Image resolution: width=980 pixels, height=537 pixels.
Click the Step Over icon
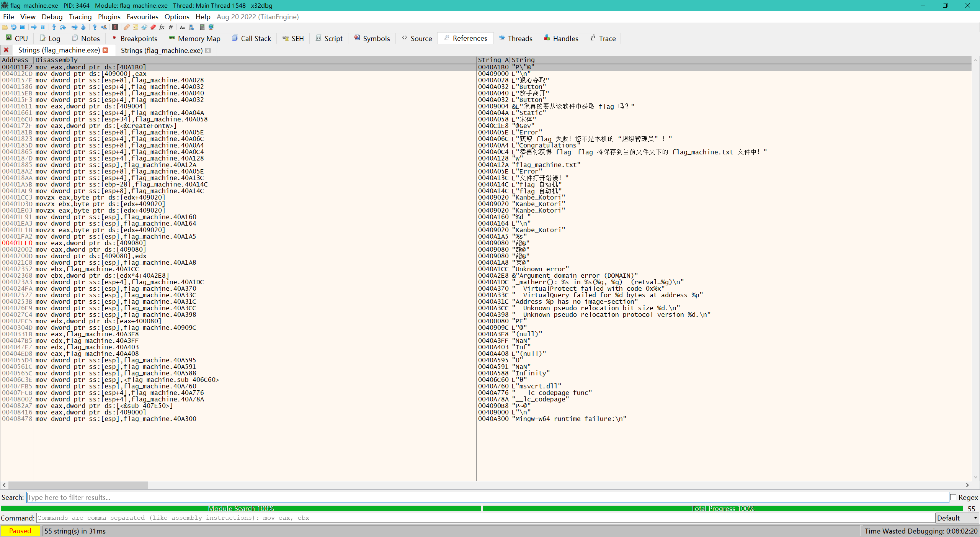click(x=63, y=27)
